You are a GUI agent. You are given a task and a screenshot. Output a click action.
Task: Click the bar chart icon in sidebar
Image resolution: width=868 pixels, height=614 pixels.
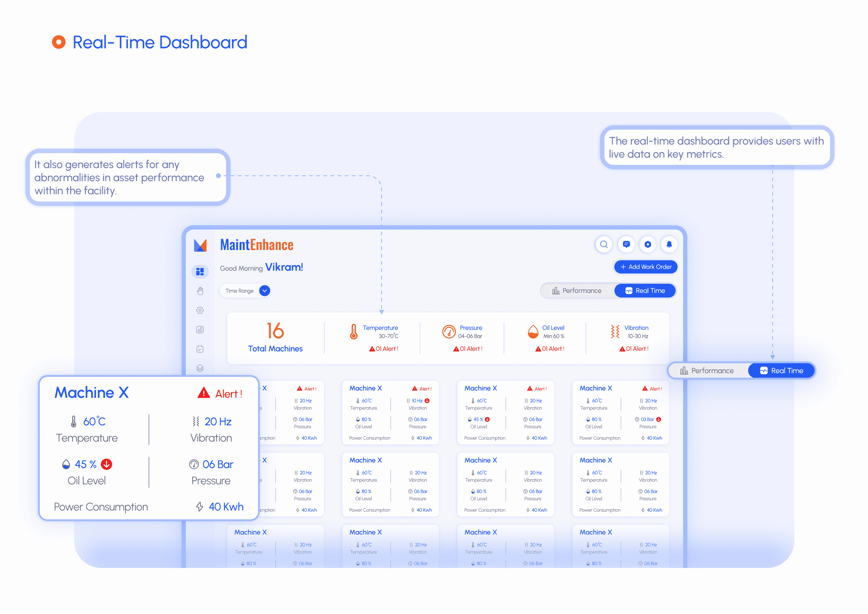pyautogui.click(x=200, y=330)
